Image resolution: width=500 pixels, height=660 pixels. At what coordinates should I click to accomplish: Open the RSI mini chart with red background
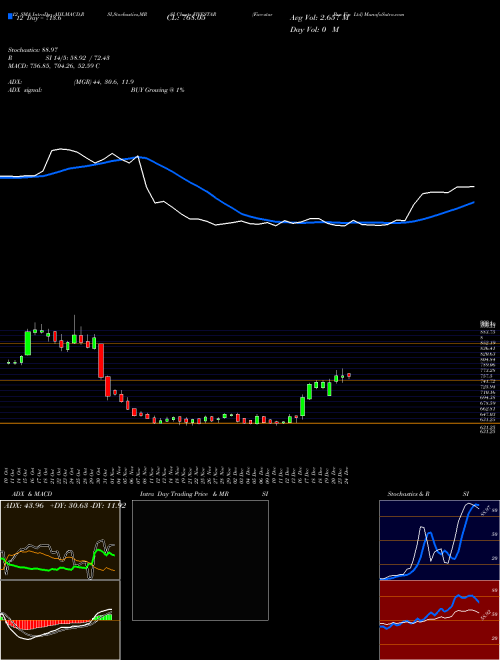(x=439, y=620)
